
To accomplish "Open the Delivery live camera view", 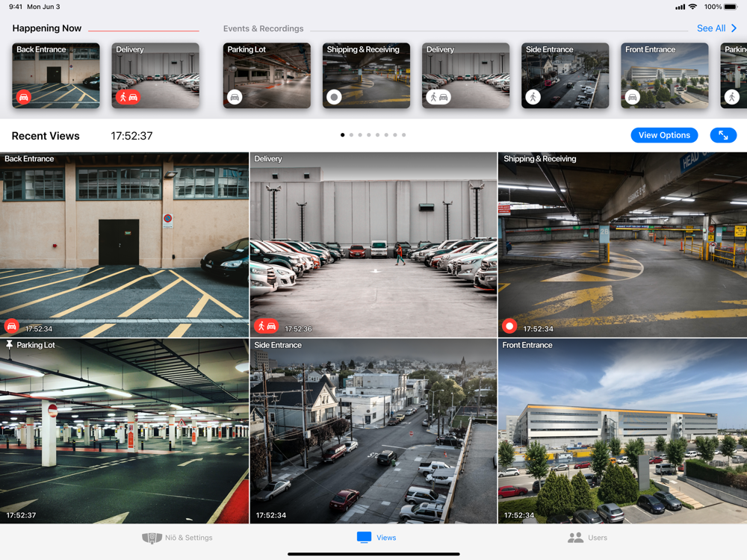I will tap(373, 245).
